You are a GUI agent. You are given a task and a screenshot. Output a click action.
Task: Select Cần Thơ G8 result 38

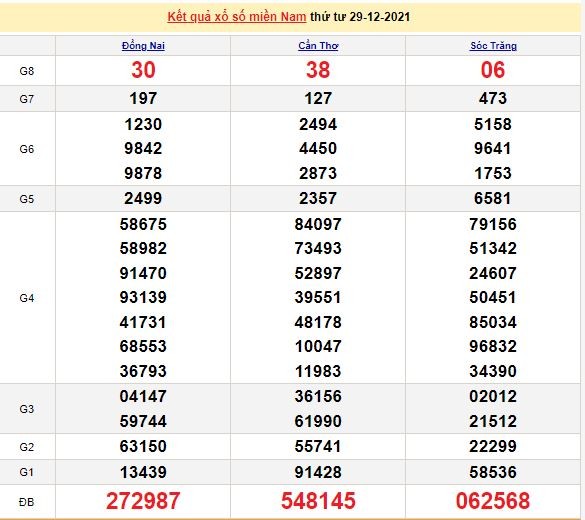point(318,70)
